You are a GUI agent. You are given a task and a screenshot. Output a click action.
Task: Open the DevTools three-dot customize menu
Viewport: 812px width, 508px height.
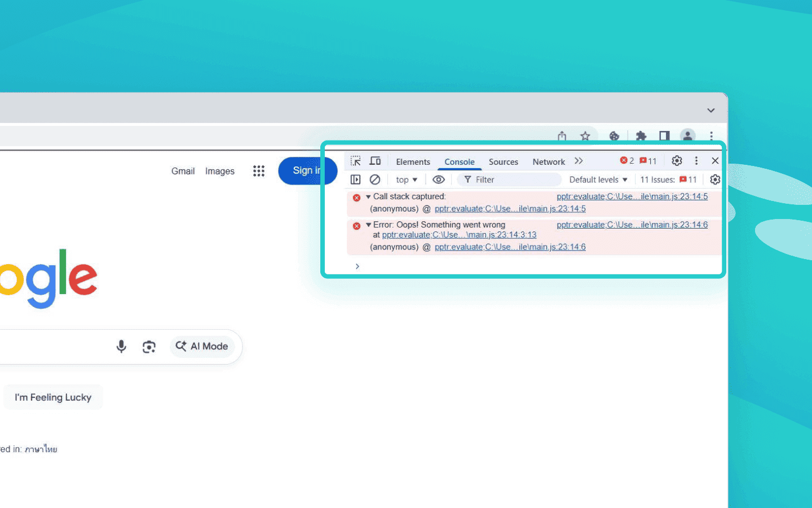coord(696,161)
